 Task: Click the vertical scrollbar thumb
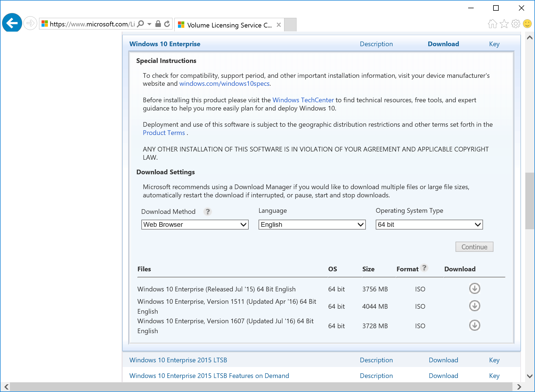point(530,201)
